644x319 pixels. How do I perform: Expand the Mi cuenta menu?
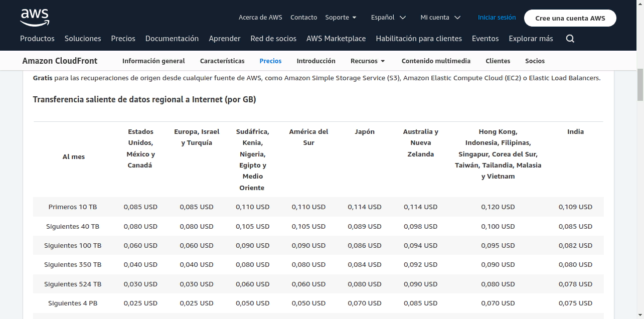click(440, 17)
